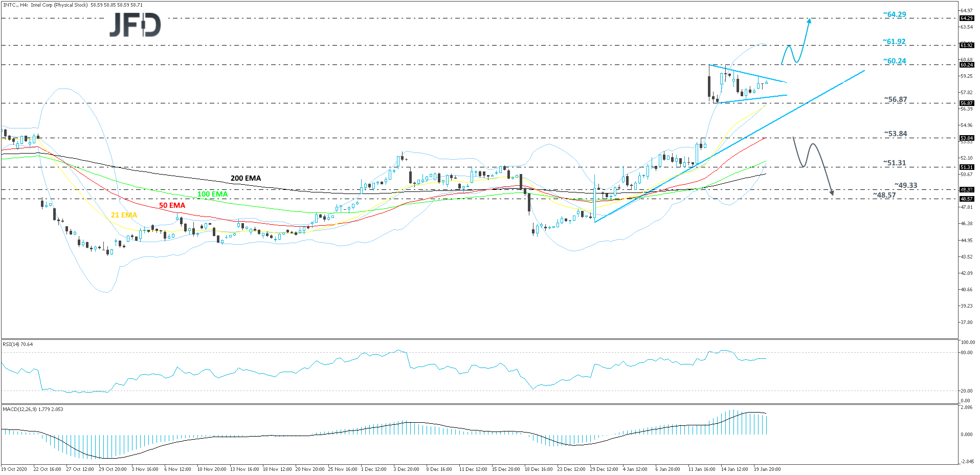
Task: Select the 53.84 price tag on axis
Action: [x=966, y=138]
